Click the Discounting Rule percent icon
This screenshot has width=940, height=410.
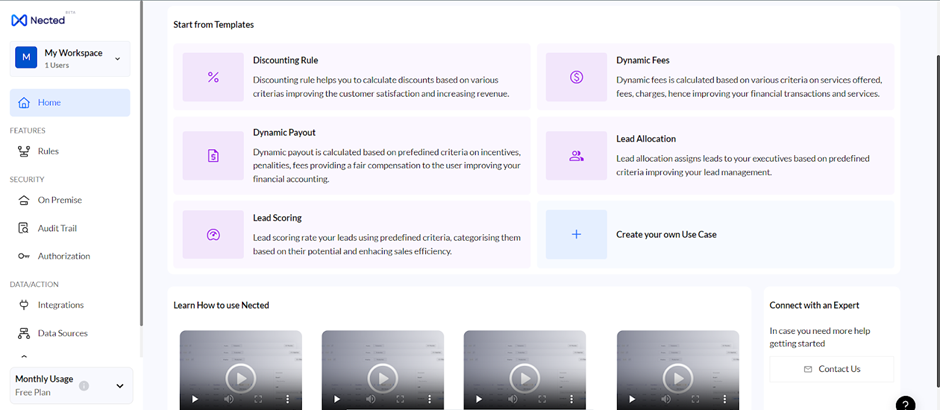pos(213,77)
